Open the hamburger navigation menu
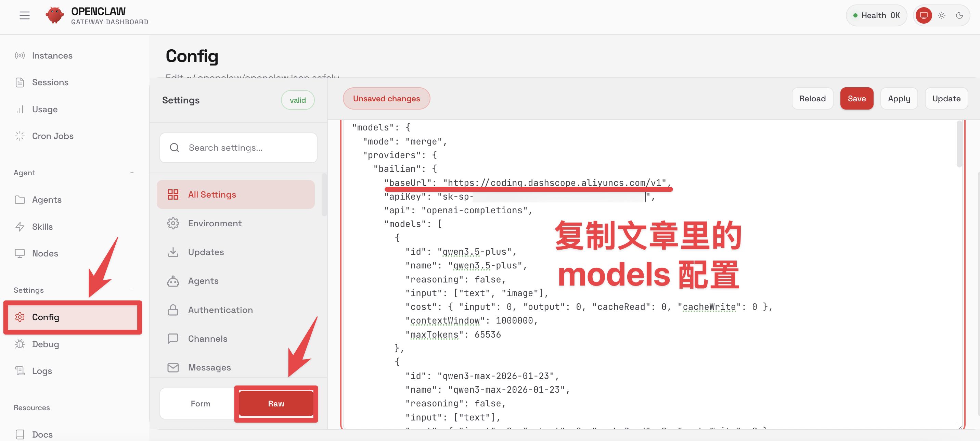Screen dimensions: 980x441 pos(24,16)
